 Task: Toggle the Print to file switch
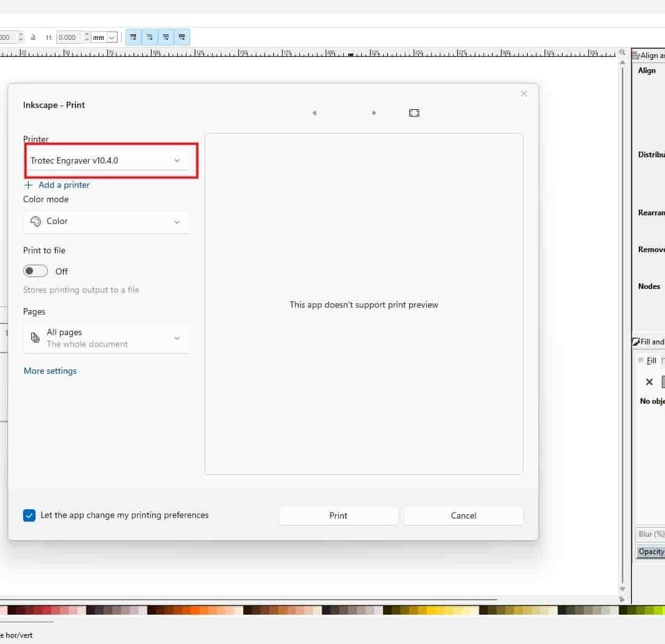[35, 271]
